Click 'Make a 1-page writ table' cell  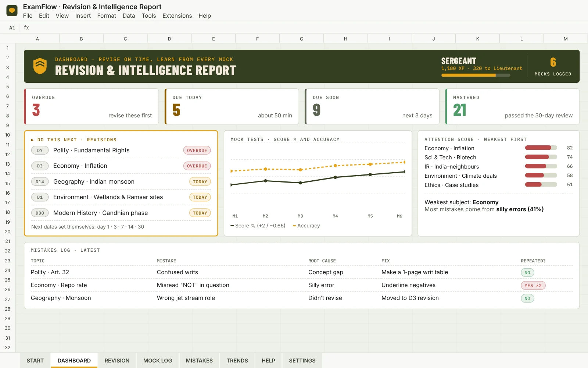pyautogui.click(x=415, y=272)
